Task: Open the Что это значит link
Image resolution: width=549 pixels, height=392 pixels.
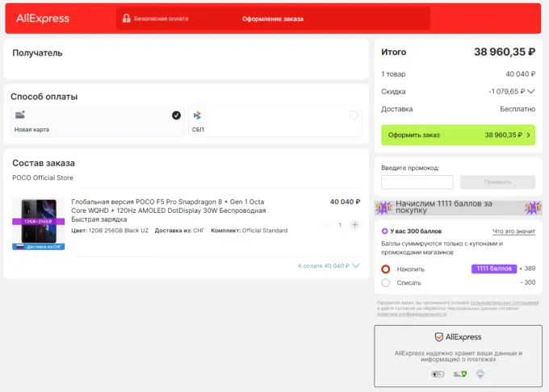Action: coord(513,231)
